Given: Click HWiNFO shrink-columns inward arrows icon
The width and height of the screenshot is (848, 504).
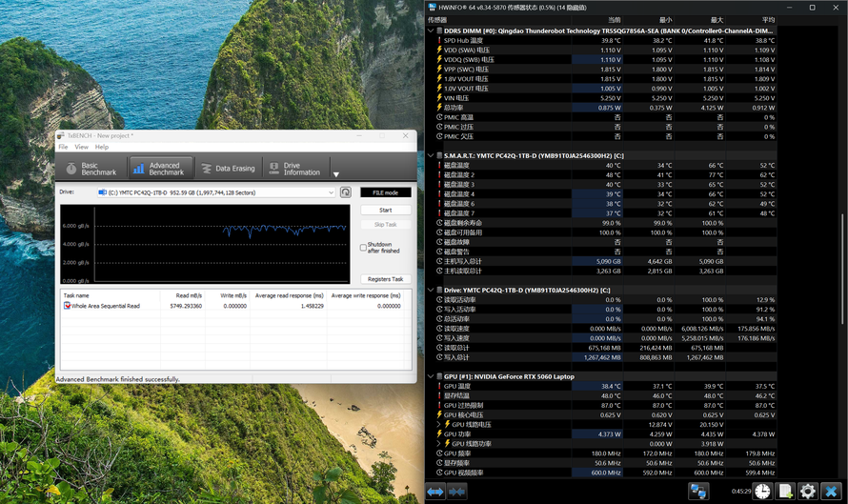Looking at the screenshot, I should 457,491.
